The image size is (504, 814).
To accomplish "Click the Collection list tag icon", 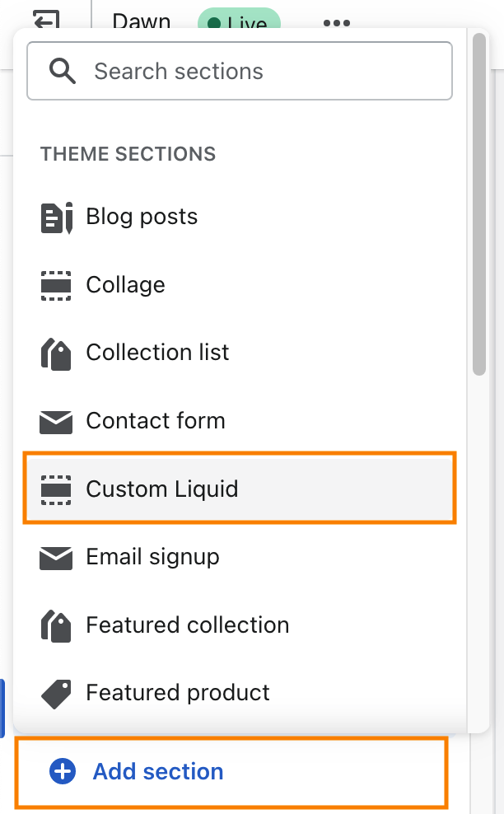I will [56, 353].
